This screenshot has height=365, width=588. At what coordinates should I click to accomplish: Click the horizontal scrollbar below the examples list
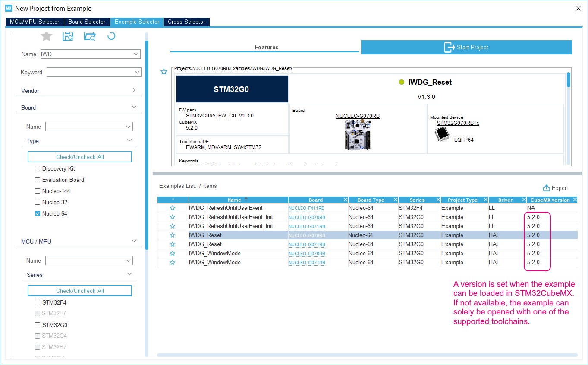[367, 355]
